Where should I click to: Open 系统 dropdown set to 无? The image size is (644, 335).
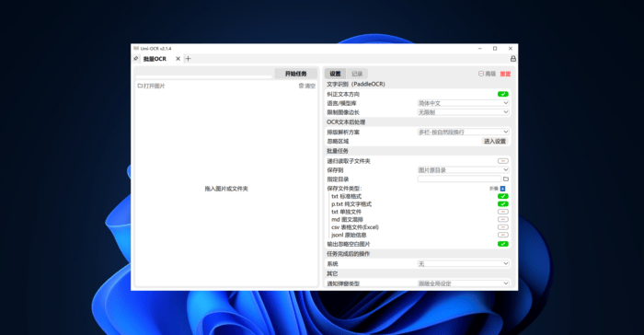tap(464, 264)
